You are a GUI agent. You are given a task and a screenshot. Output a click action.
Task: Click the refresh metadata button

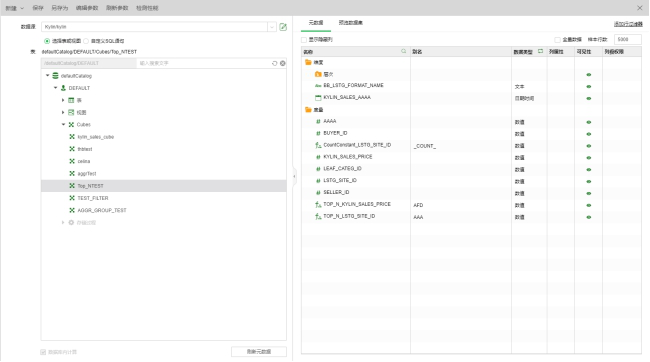click(x=259, y=352)
